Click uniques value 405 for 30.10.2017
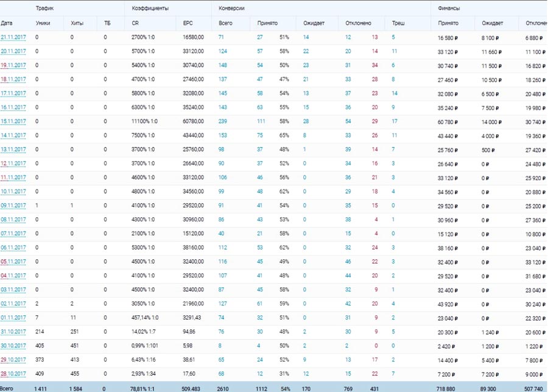This screenshot has height=392, width=548. (40, 346)
